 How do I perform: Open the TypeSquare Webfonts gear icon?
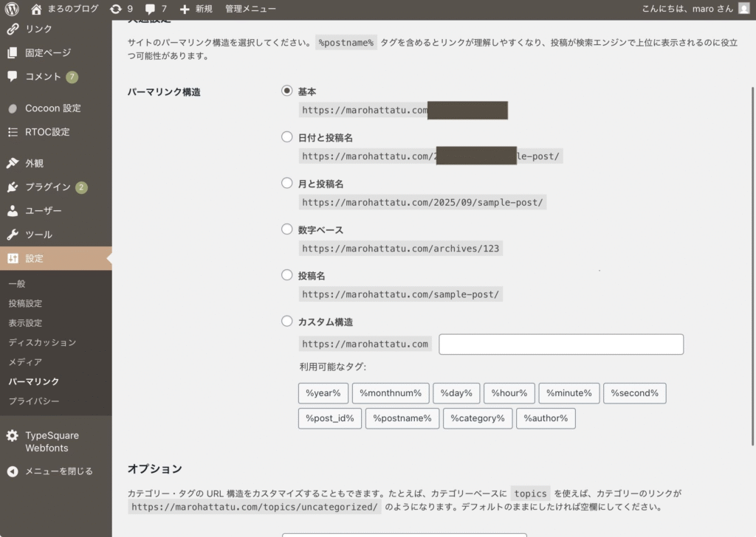tap(13, 436)
